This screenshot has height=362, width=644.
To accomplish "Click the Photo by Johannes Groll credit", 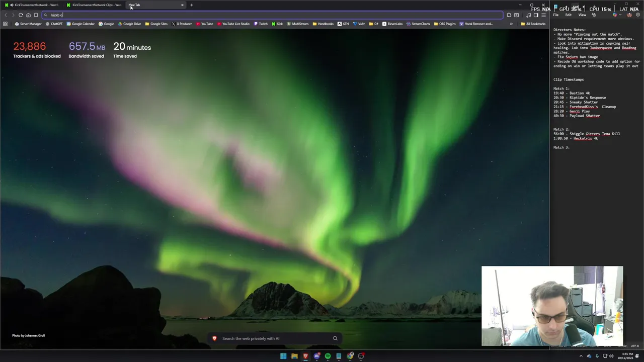I will coord(28,335).
